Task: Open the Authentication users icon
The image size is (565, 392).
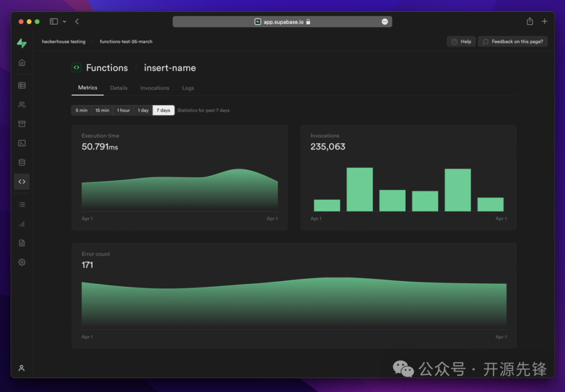Action: coord(22,105)
